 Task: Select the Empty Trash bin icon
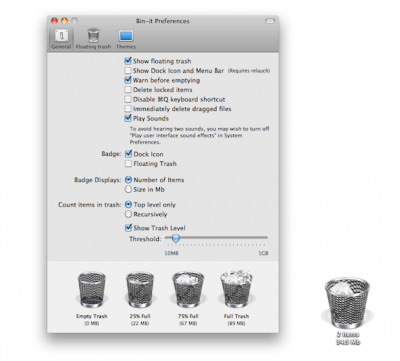click(92, 290)
